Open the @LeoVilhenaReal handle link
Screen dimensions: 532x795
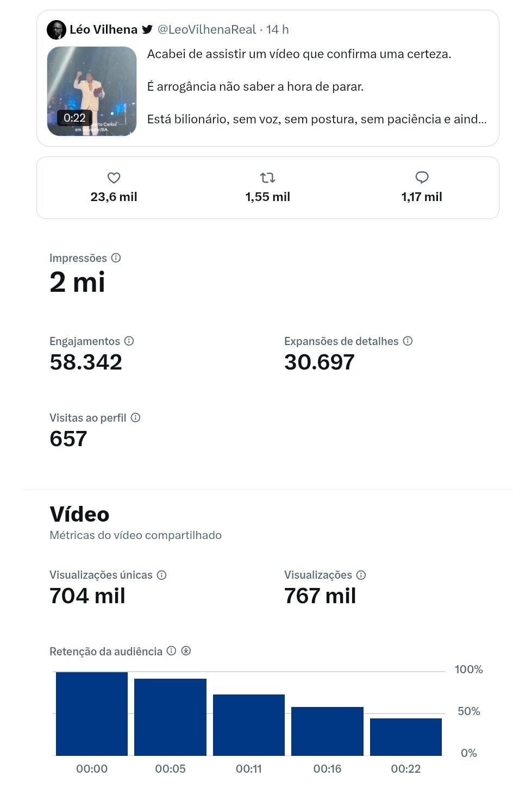(x=206, y=29)
